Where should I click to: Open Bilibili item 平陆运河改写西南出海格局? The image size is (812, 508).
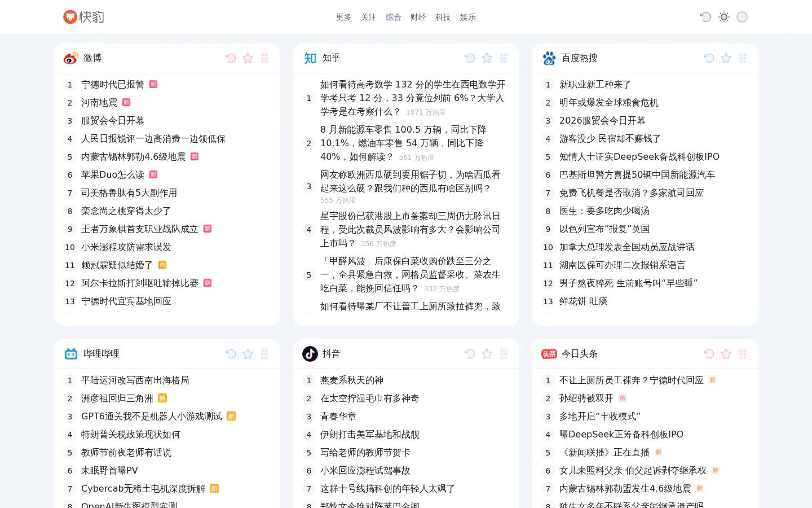point(135,380)
